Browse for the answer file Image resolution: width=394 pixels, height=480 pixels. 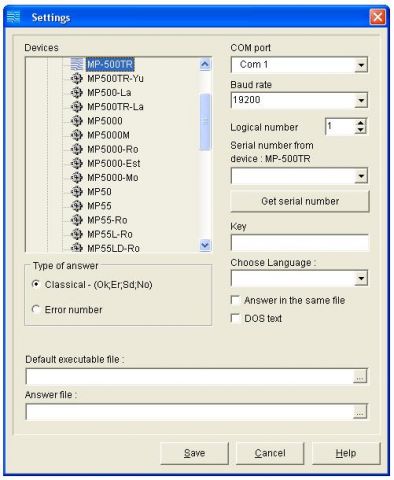coord(360,412)
